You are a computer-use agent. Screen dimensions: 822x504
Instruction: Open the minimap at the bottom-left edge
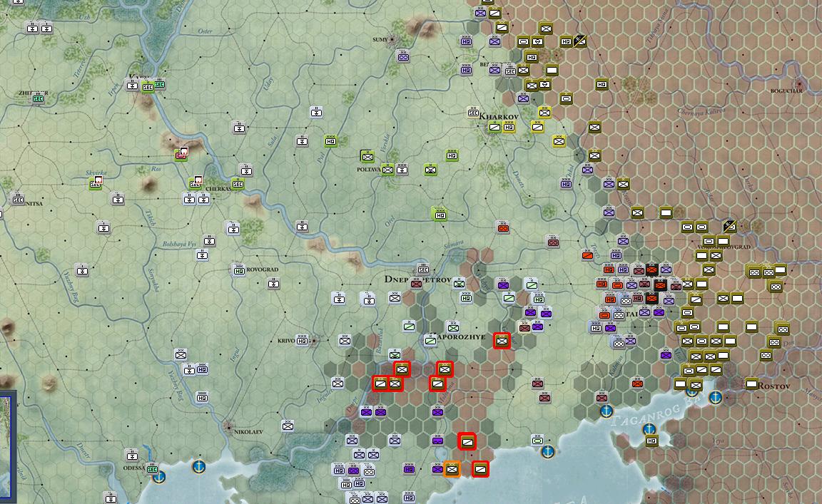5,447
